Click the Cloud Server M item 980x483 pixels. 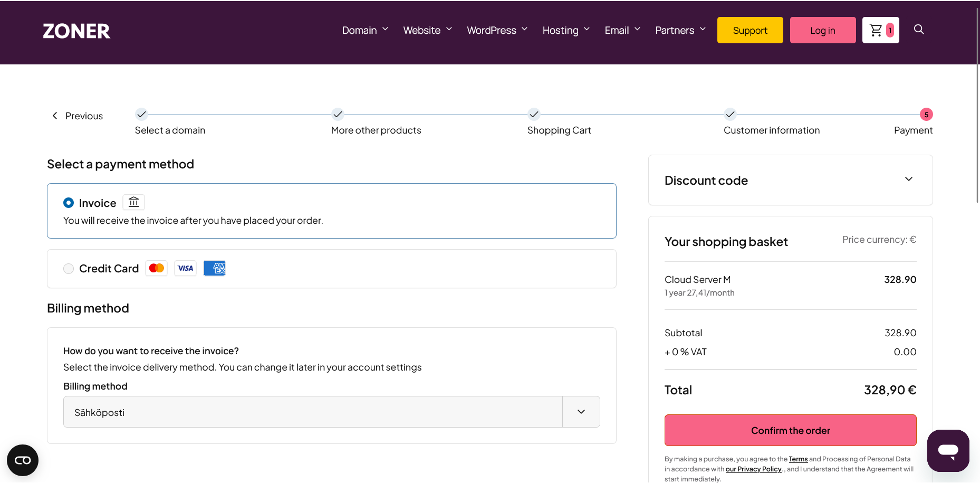697,280
